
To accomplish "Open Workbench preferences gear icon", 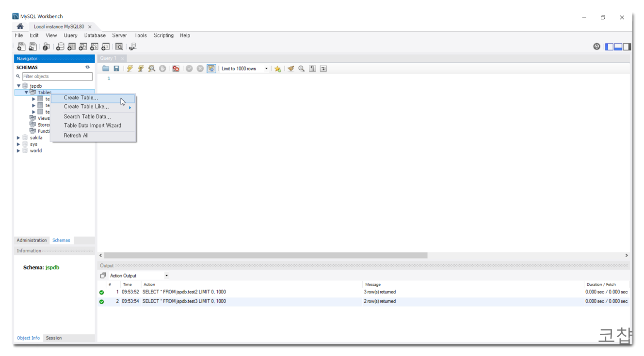I will pyautogui.click(x=596, y=47).
